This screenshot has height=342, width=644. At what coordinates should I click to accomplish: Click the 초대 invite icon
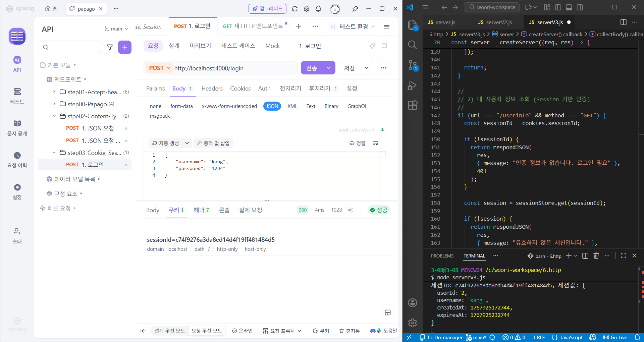[x=17, y=236]
